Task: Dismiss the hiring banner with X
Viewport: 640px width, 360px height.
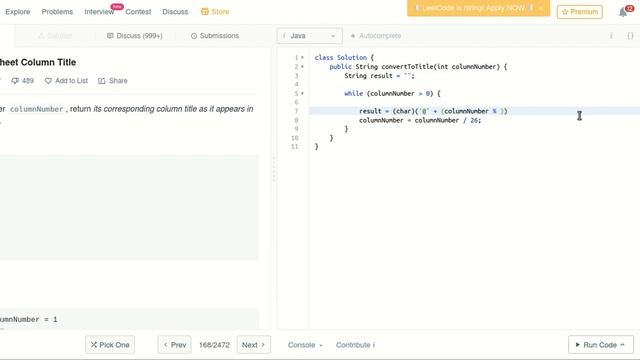Action: pyautogui.click(x=541, y=8)
